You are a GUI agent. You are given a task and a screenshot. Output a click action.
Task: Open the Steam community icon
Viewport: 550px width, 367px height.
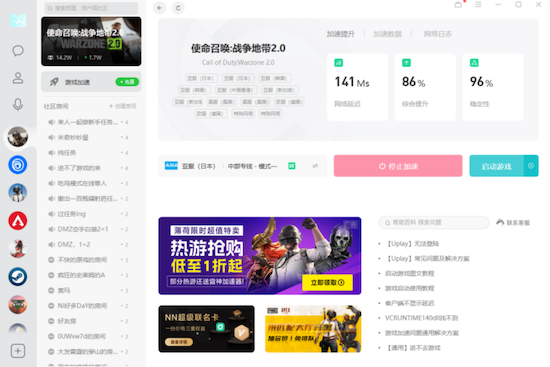18,276
